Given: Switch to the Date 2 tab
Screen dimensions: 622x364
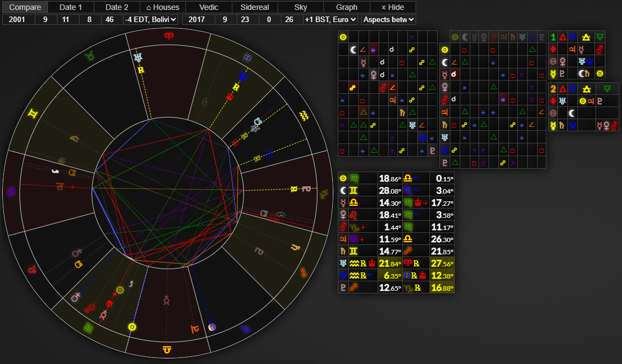Looking at the screenshot, I should [x=116, y=7].
